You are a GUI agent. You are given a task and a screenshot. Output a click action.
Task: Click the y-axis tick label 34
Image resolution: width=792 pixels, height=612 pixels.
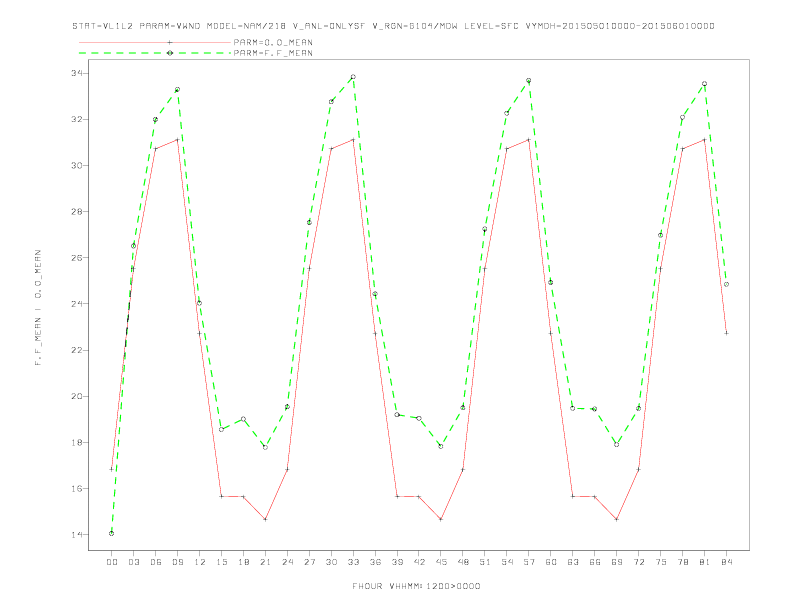point(77,73)
